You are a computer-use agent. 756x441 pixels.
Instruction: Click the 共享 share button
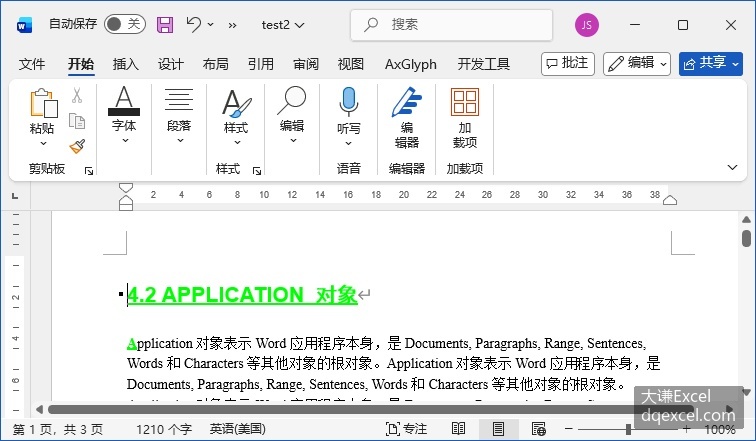pyautogui.click(x=711, y=64)
